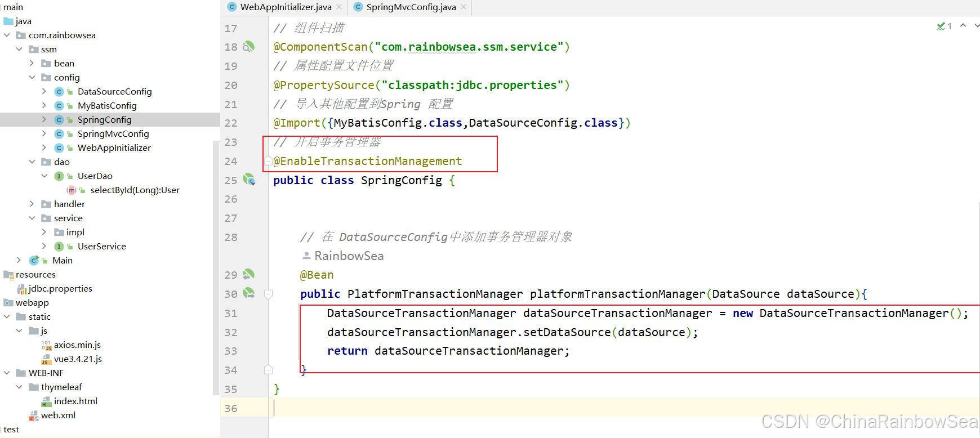Viewport: 980px width, 438px height.
Task: Click the selectById method icon
Action: (72, 190)
